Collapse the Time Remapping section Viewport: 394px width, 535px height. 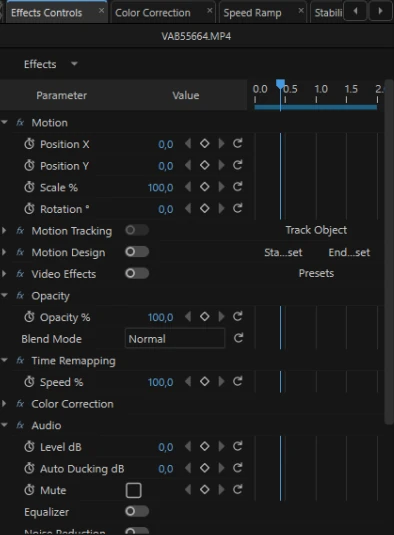point(4,360)
